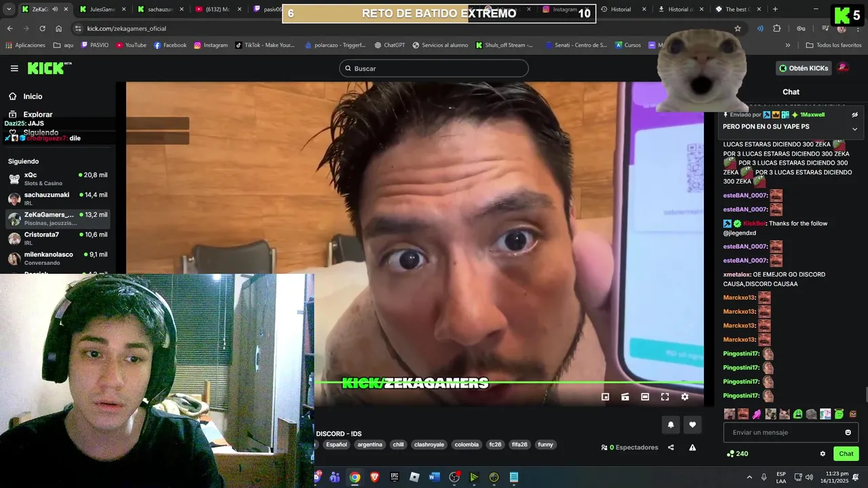Click the green ghost emote in quick emotes

click(798, 413)
